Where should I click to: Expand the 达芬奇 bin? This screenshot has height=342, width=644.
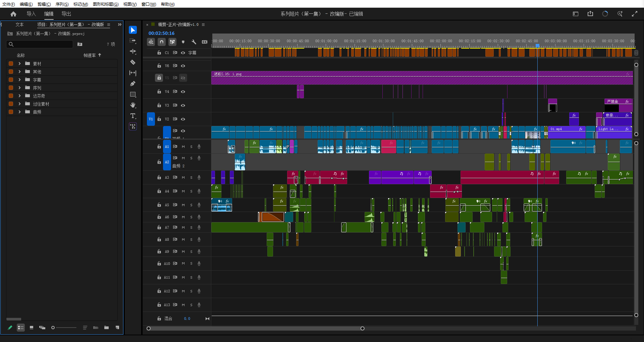point(19,96)
